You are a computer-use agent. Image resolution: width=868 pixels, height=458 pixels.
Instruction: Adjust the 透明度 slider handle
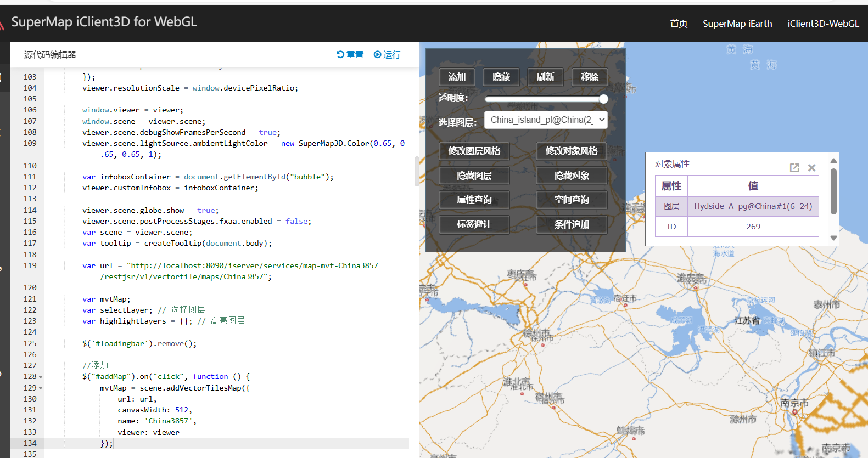click(603, 99)
